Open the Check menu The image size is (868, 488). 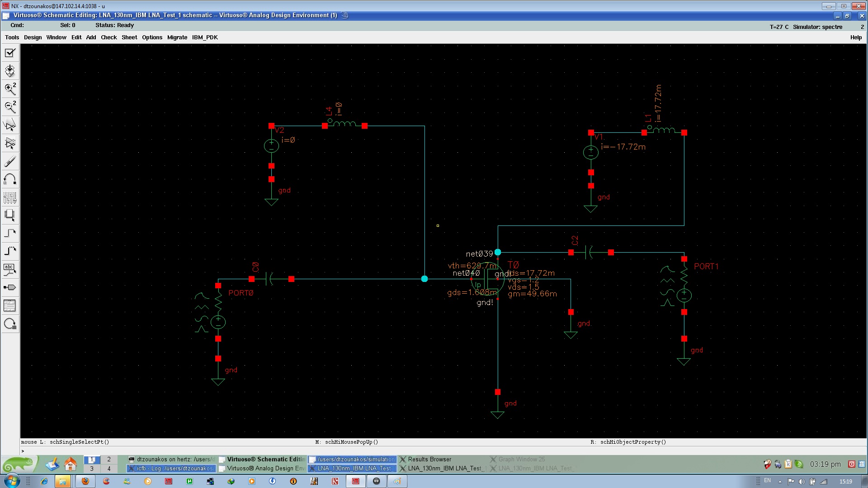108,38
